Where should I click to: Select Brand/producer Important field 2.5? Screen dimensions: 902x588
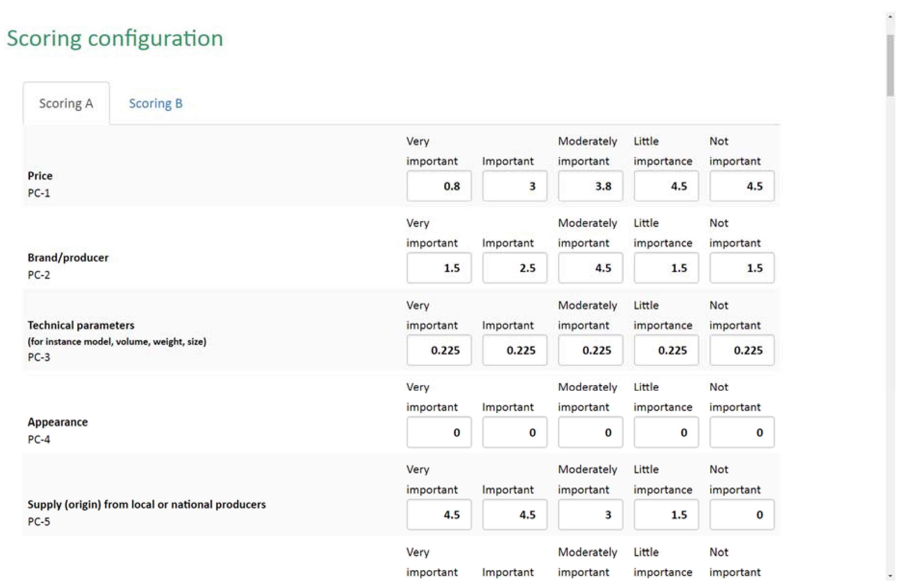point(515,268)
